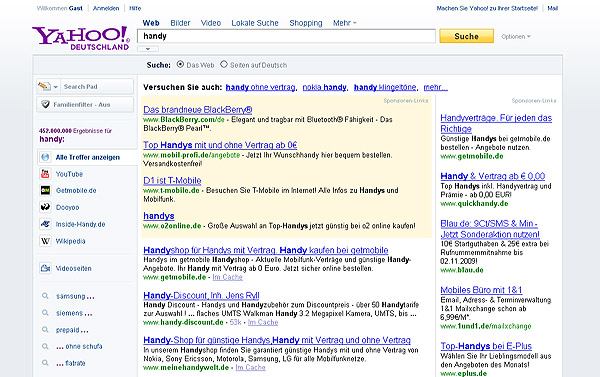
Task: Click Im Cache under meinehandywelt.de result
Action: click(x=251, y=367)
